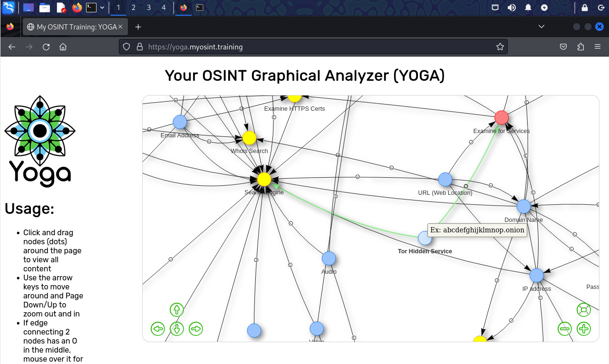Click the graph zoom out minus button
Viewport: 609px width, 364px height.
pos(564,328)
